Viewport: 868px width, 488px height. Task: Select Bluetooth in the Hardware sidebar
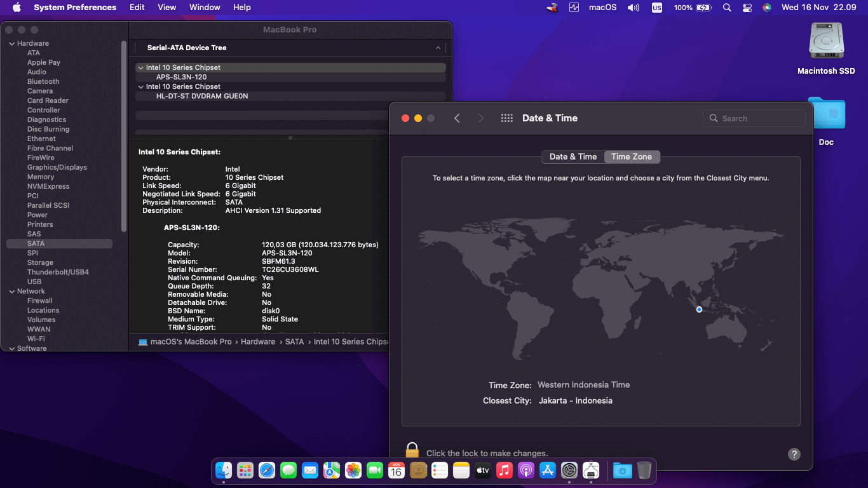pos(43,81)
